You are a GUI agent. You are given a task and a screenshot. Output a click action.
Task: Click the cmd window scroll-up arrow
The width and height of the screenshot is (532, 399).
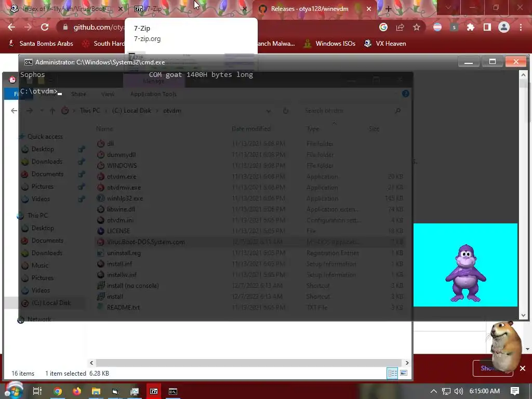click(x=523, y=75)
